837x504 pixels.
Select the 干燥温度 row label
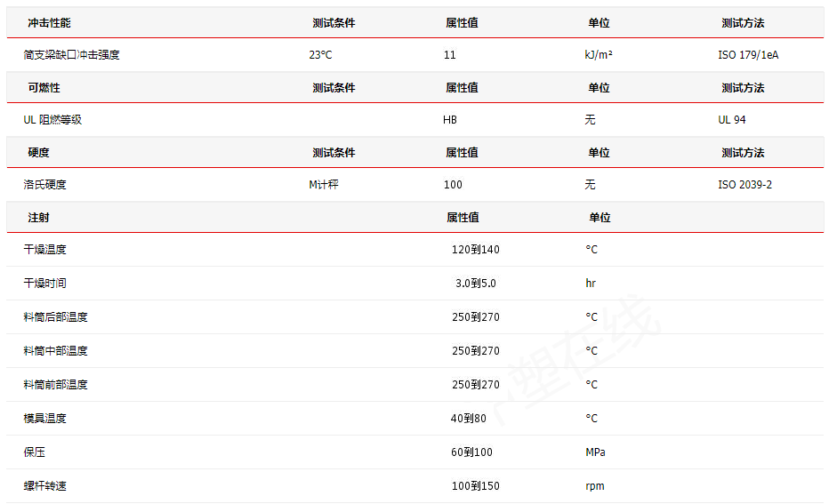click(44, 250)
